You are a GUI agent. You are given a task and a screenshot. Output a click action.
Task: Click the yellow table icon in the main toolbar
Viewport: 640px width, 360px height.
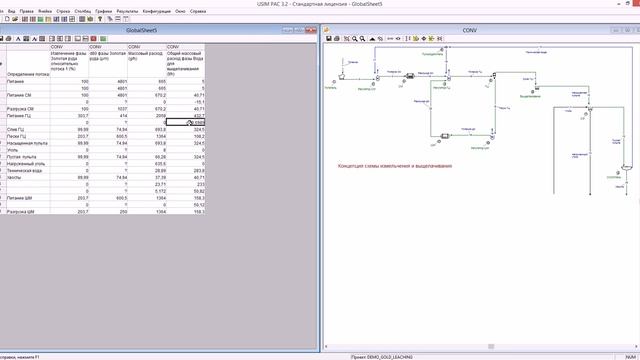(x=48, y=19)
